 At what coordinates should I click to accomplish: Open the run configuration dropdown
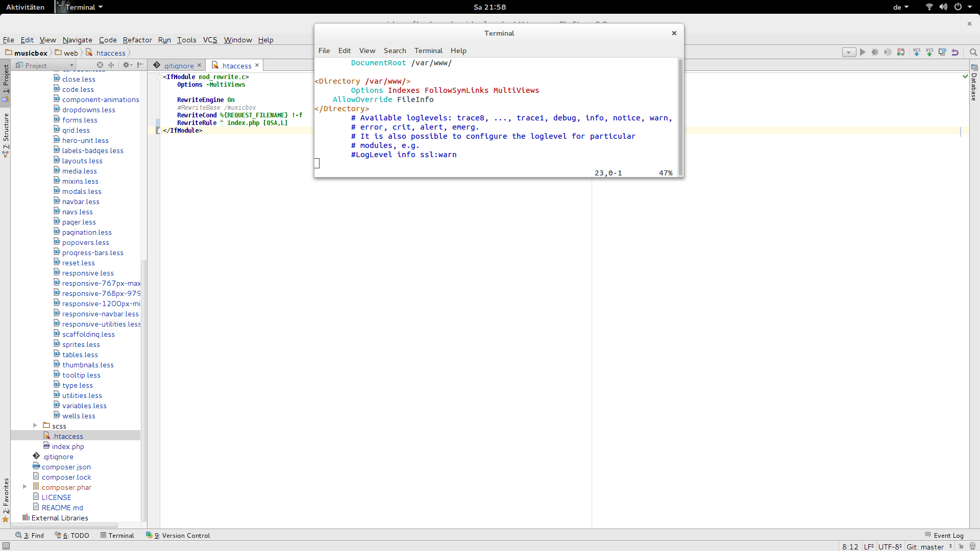click(x=849, y=53)
